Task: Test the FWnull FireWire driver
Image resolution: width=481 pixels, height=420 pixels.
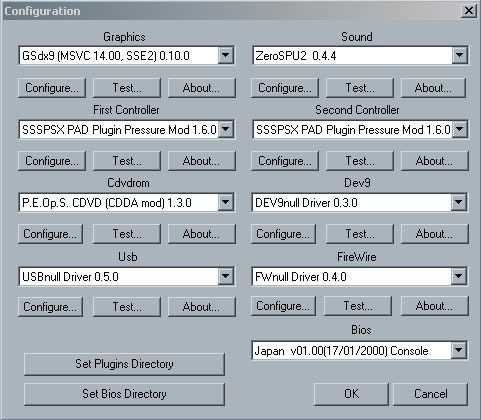Action: [x=358, y=306]
